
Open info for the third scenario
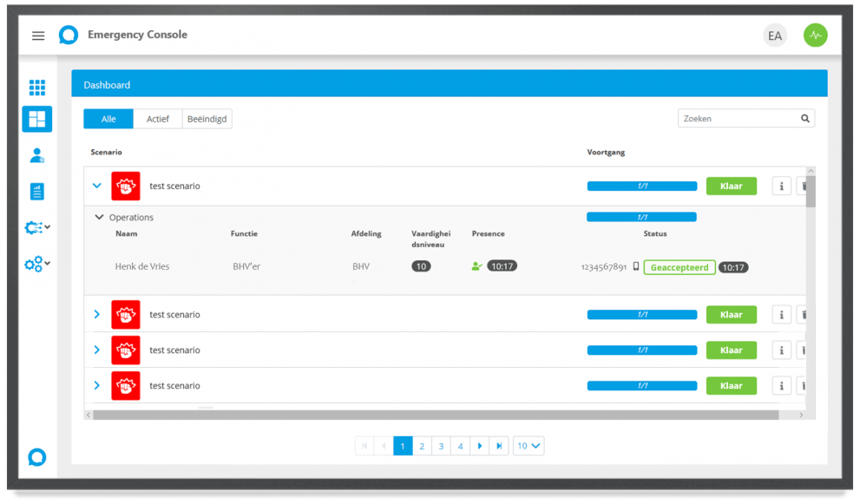point(782,350)
